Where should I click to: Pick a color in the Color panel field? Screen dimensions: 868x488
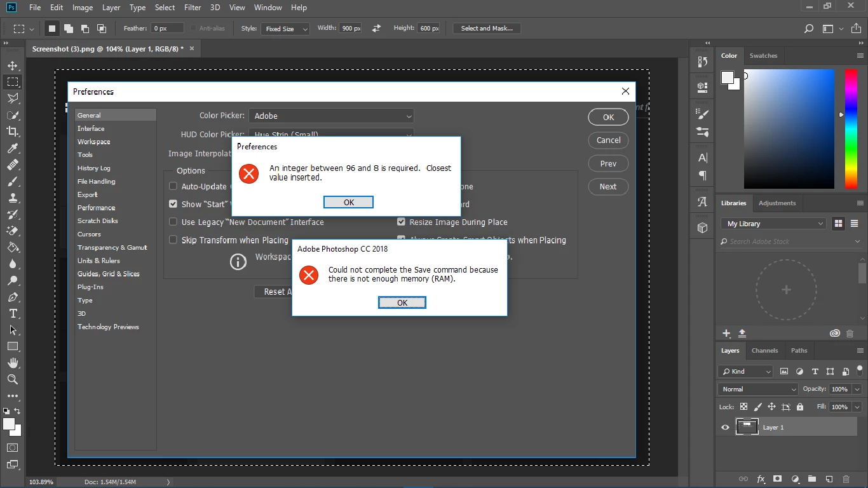tap(789, 129)
